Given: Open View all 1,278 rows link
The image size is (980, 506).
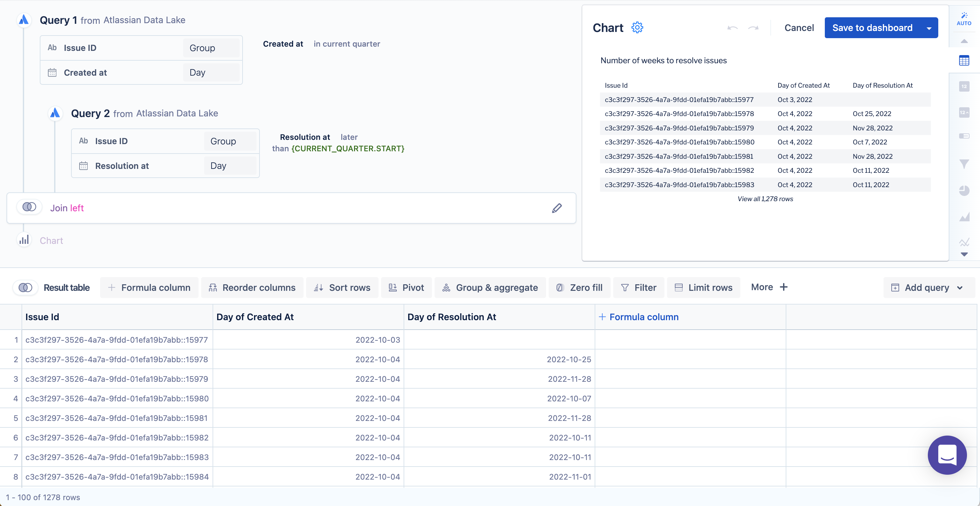Looking at the screenshot, I should 765,199.
